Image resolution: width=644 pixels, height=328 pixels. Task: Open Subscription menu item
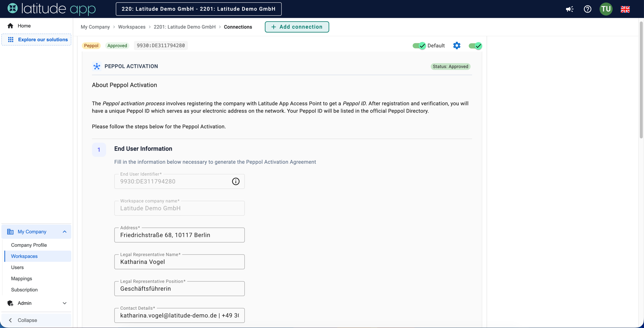pyautogui.click(x=24, y=290)
